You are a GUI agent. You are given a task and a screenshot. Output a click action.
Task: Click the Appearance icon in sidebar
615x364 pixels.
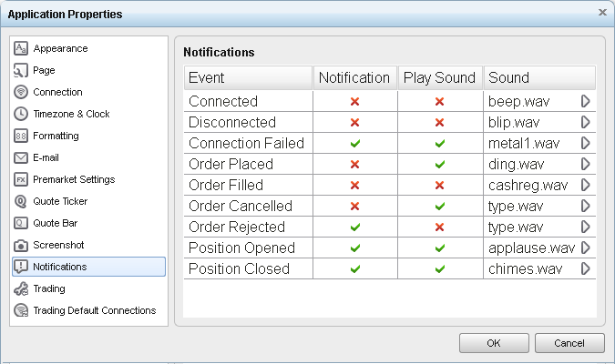click(x=21, y=48)
